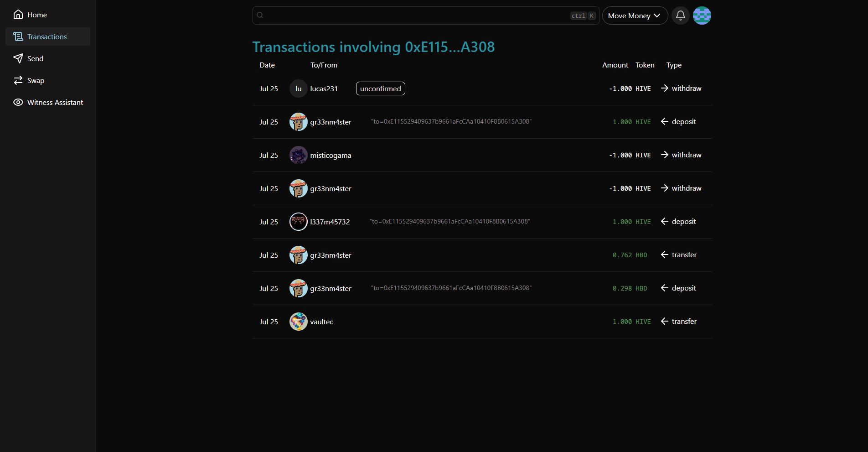868x452 pixels.
Task: Open the Transactions sidebar item
Action: [x=47, y=36]
